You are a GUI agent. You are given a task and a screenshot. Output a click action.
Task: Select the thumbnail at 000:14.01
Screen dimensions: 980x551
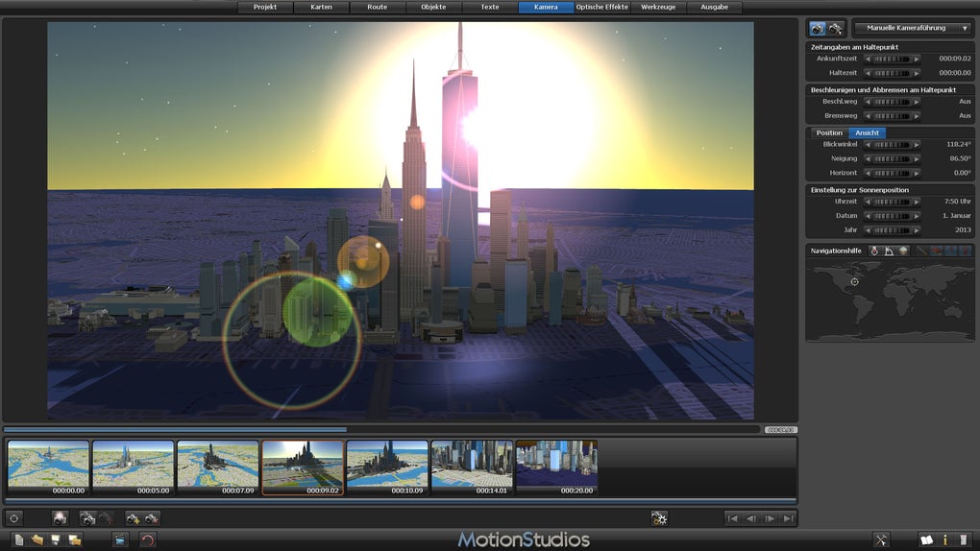pos(472,467)
